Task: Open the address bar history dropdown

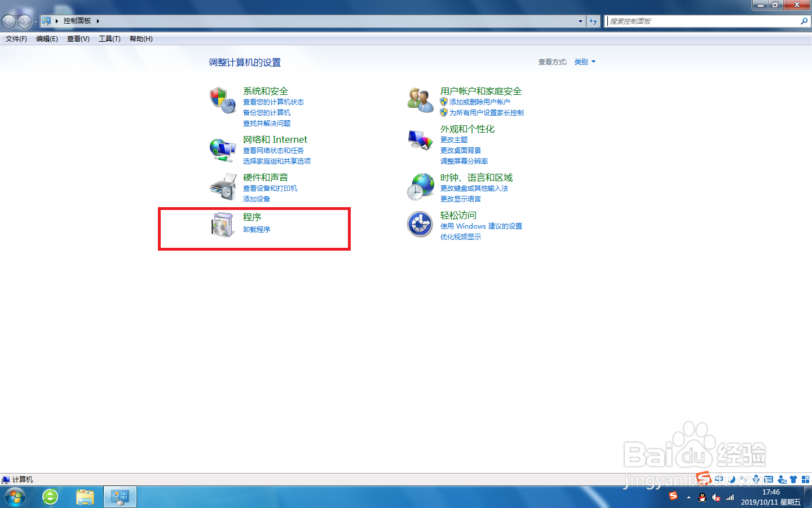Action: [580, 21]
